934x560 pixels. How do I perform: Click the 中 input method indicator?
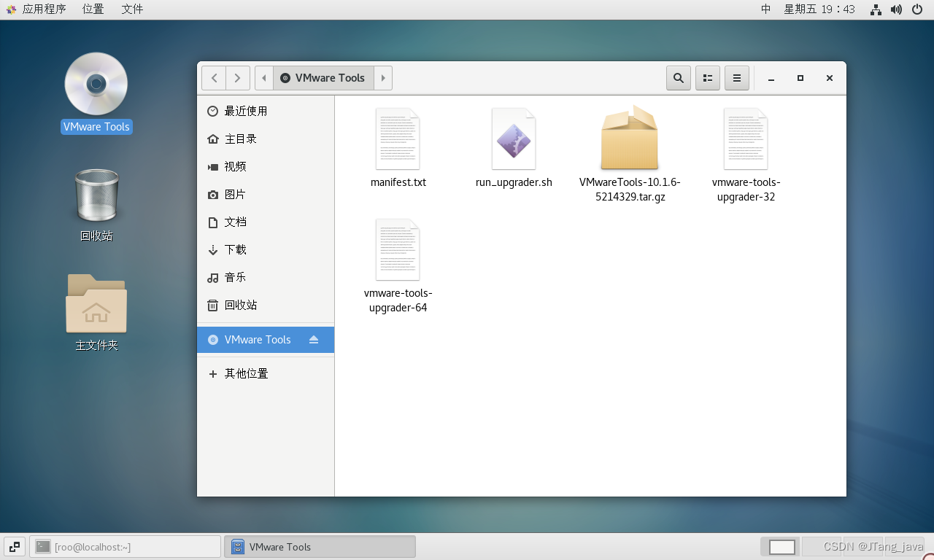pos(765,9)
